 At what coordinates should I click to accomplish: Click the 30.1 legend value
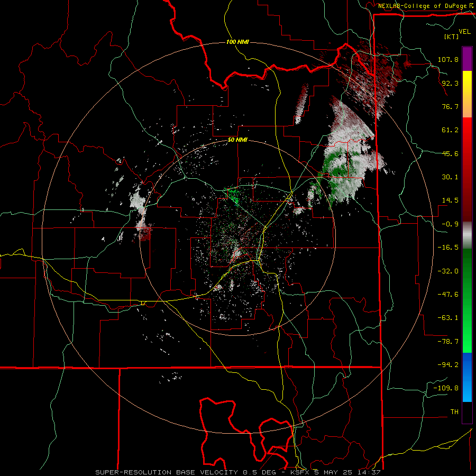coord(450,177)
